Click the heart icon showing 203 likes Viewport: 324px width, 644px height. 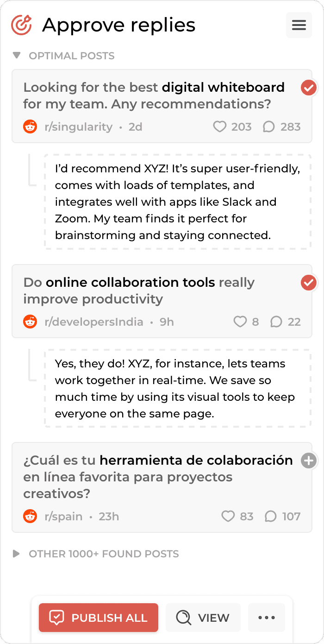coord(219,126)
